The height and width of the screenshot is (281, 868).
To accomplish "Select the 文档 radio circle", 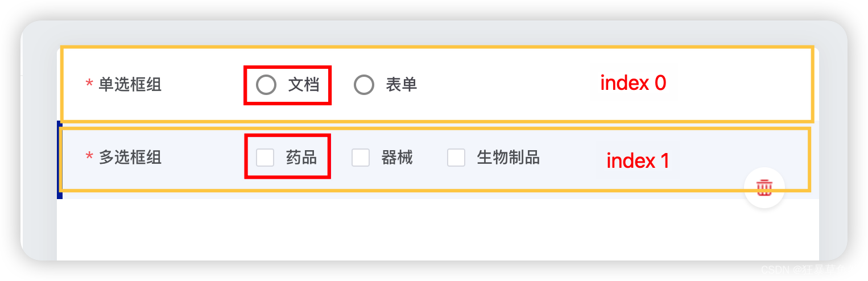I will (266, 85).
